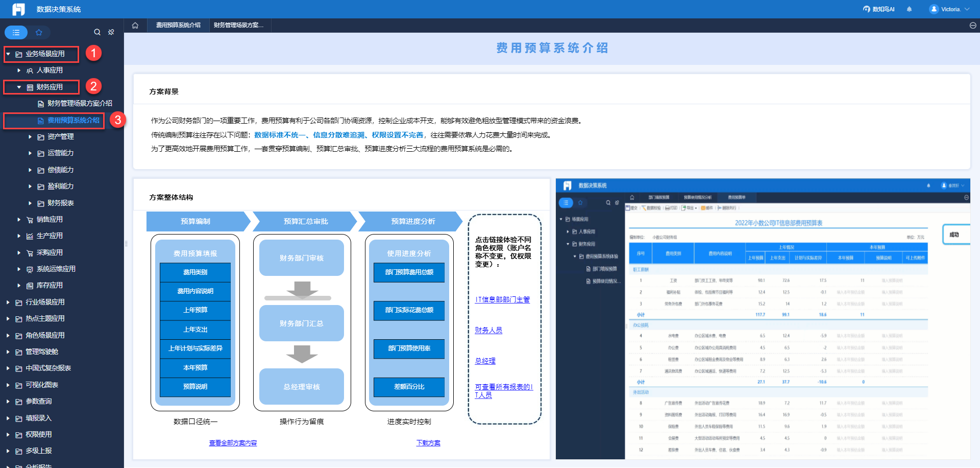The image size is (980, 468).
Task: Click the 查看全部方案内容 link
Action: coord(233,443)
